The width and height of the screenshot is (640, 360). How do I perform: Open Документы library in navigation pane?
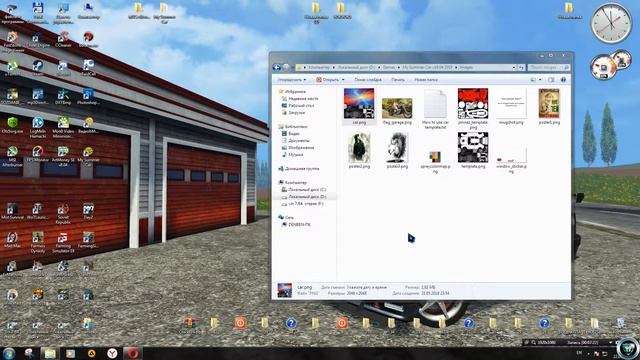(296, 140)
